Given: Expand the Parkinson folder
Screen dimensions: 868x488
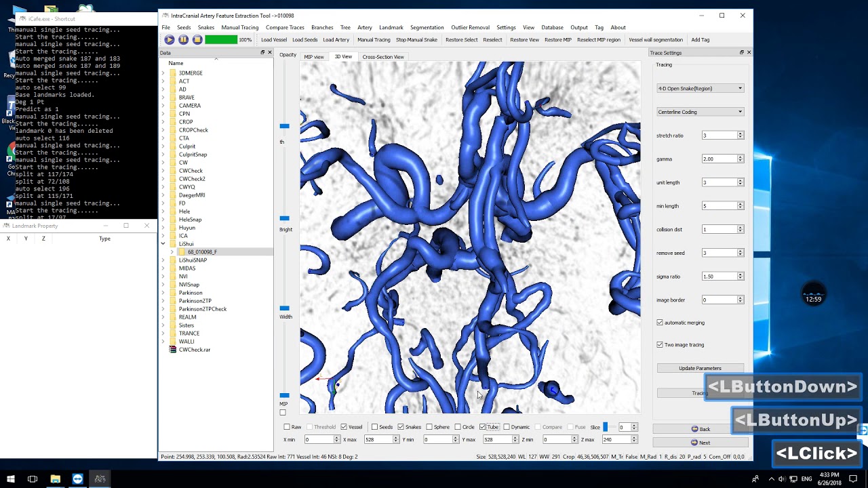Looking at the screenshot, I should pyautogui.click(x=163, y=293).
